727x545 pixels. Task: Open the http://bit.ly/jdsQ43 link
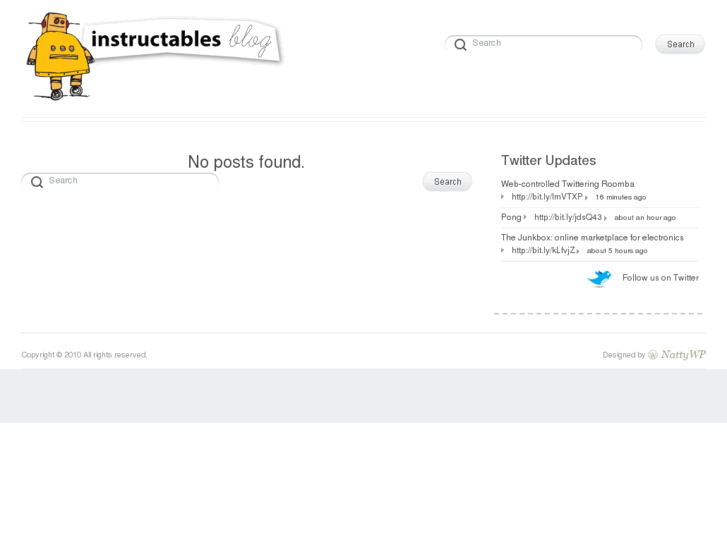click(567, 217)
